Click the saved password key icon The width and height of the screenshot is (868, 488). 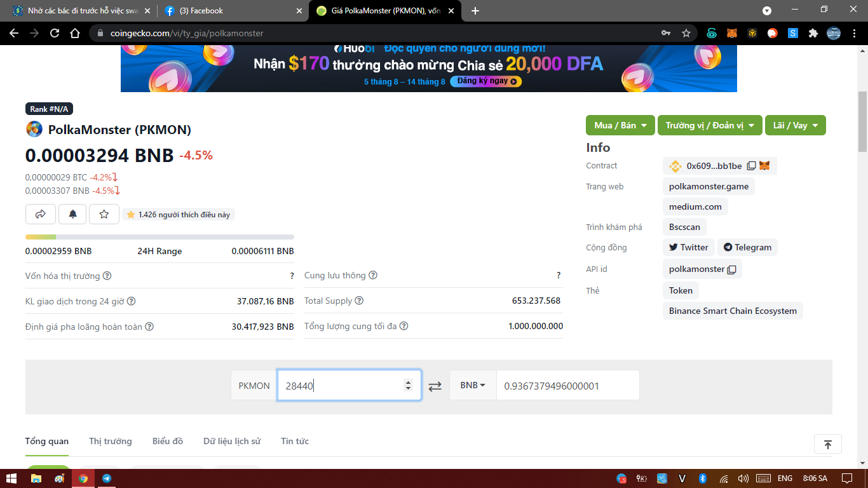666,33
